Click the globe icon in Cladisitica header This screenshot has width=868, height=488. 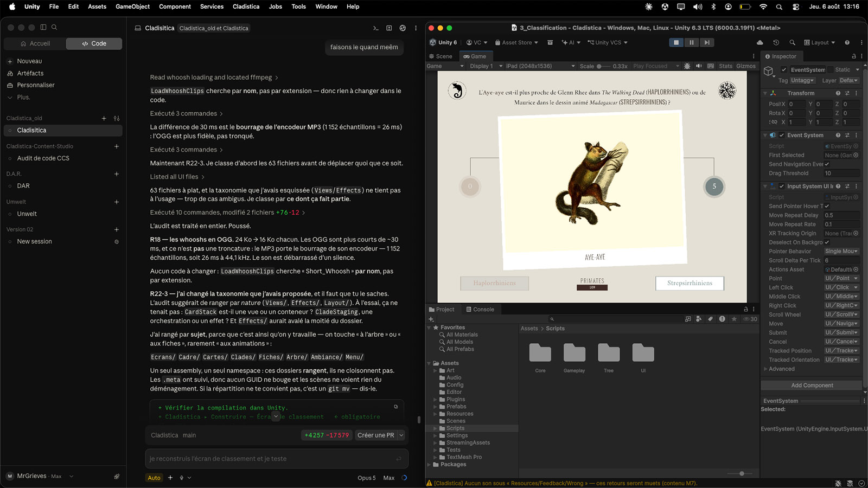(403, 28)
